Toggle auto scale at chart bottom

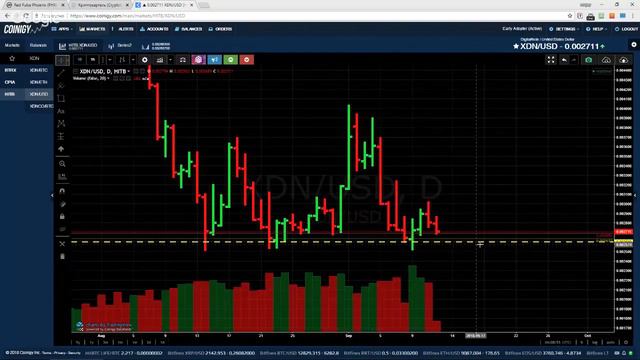click(610, 342)
